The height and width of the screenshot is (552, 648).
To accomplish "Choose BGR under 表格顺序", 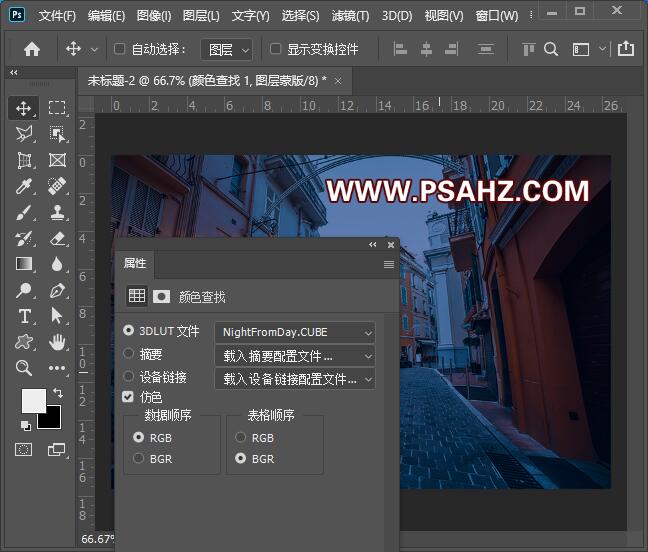I will [x=241, y=458].
